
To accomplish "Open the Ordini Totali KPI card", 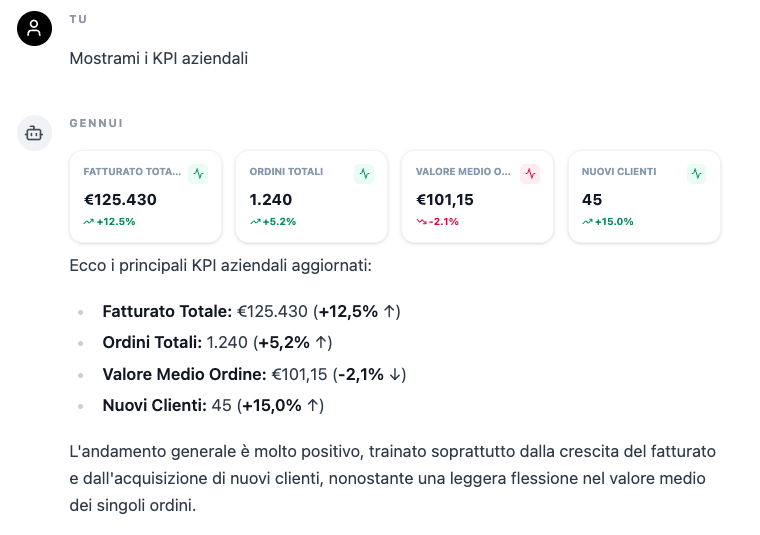I will 311,197.
